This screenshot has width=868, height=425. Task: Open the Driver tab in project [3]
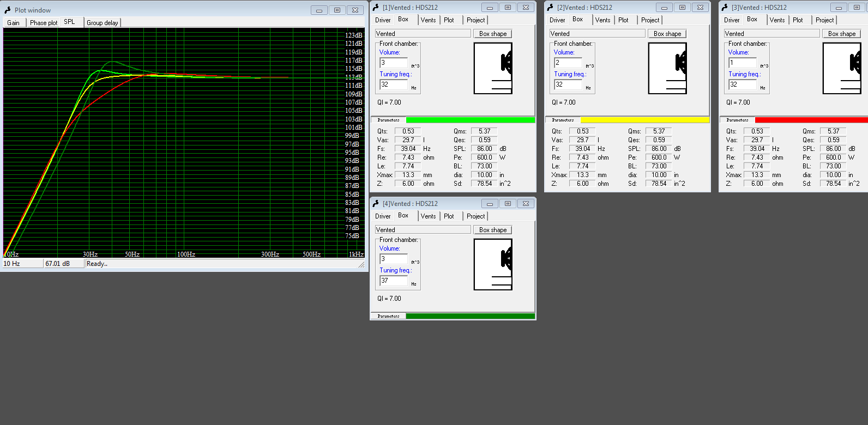[x=732, y=20]
